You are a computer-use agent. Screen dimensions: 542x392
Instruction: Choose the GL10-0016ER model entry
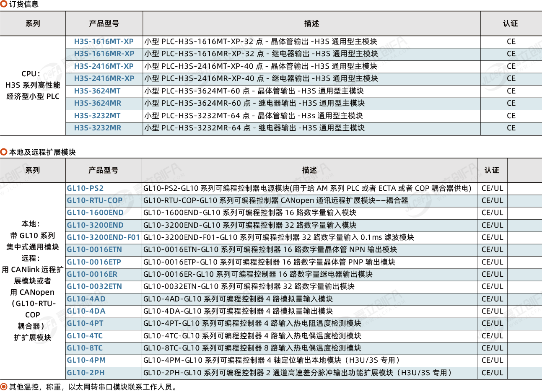(92, 274)
